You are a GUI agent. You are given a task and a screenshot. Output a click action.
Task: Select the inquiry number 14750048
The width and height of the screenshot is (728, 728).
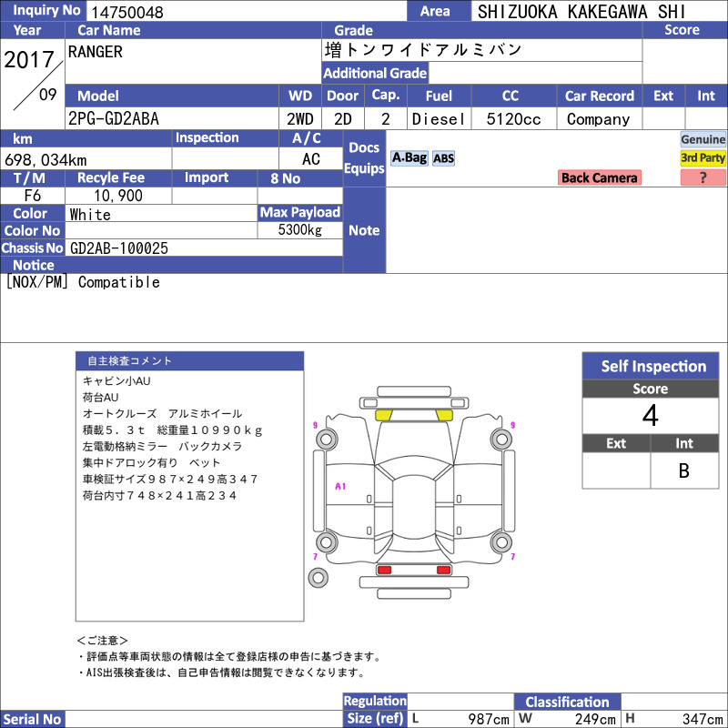(x=127, y=12)
